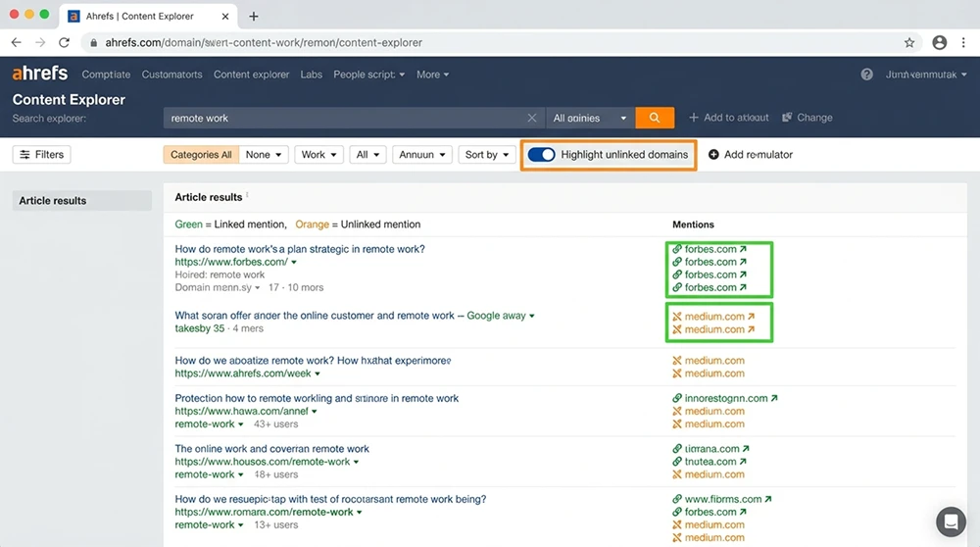This screenshot has height=547, width=980.
Task: Expand the forbes.com URL caret
Action: [x=294, y=263]
